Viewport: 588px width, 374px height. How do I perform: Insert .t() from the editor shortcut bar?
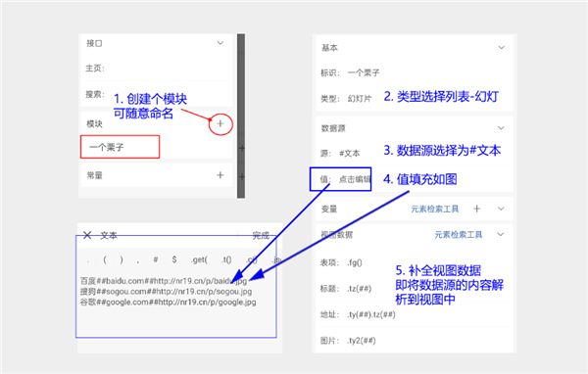[226, 259]
